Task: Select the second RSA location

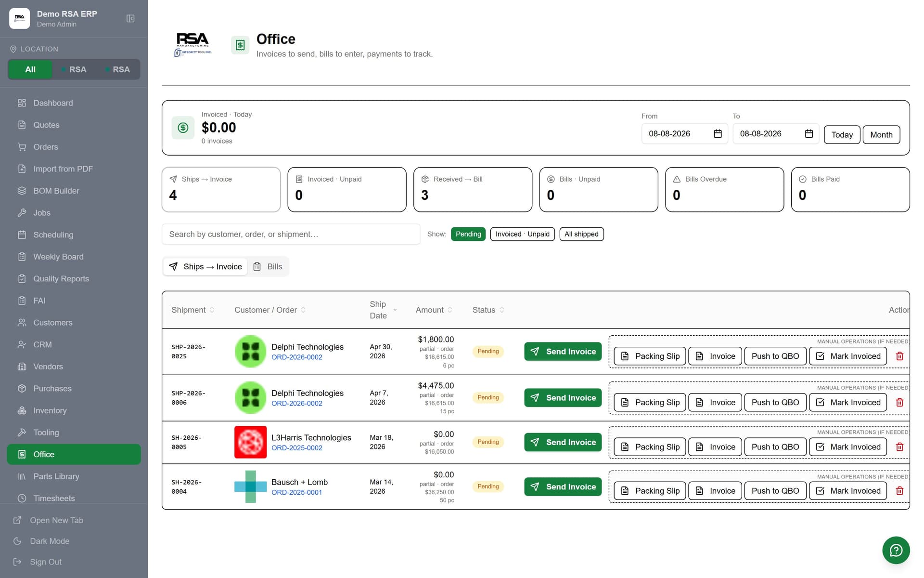Action: pyautogui.click(x=117, y=69)
